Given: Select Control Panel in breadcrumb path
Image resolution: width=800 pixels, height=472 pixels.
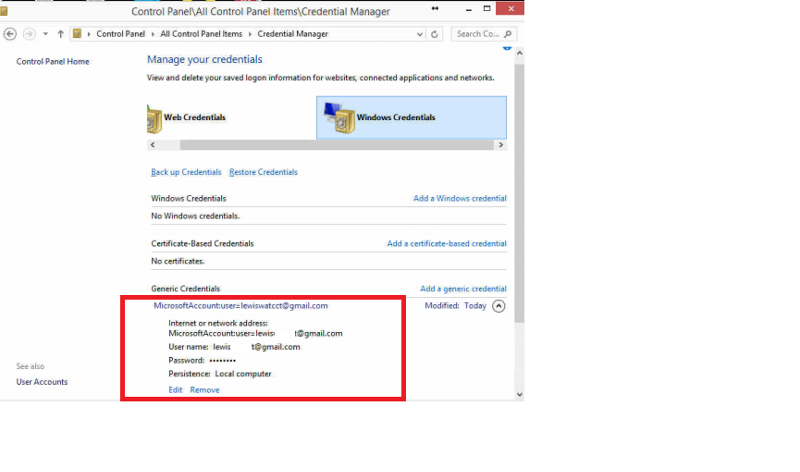Looking at the screenshot, I should pos(120,34).
